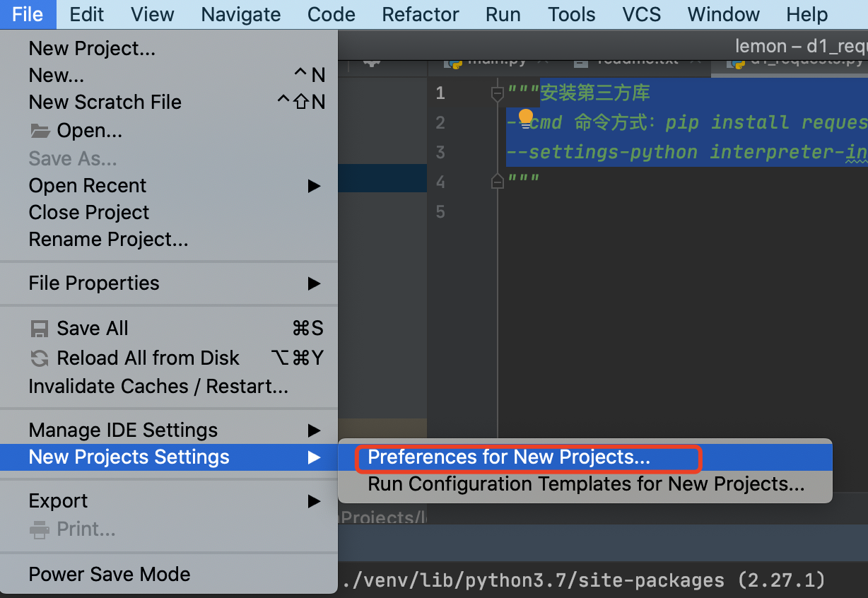Click the Save All floppy disk icon

pos(40,329)
